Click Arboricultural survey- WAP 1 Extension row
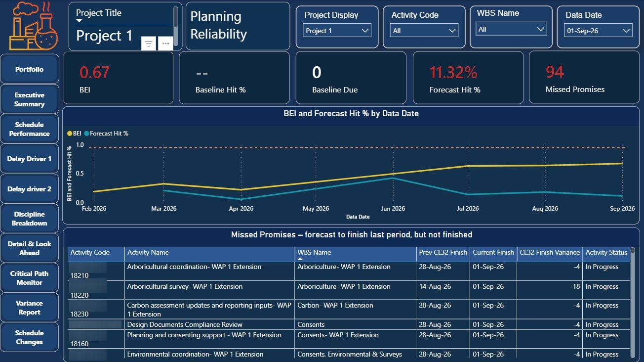The height and width of the screenshot is (362, 644). click(349, 290)
